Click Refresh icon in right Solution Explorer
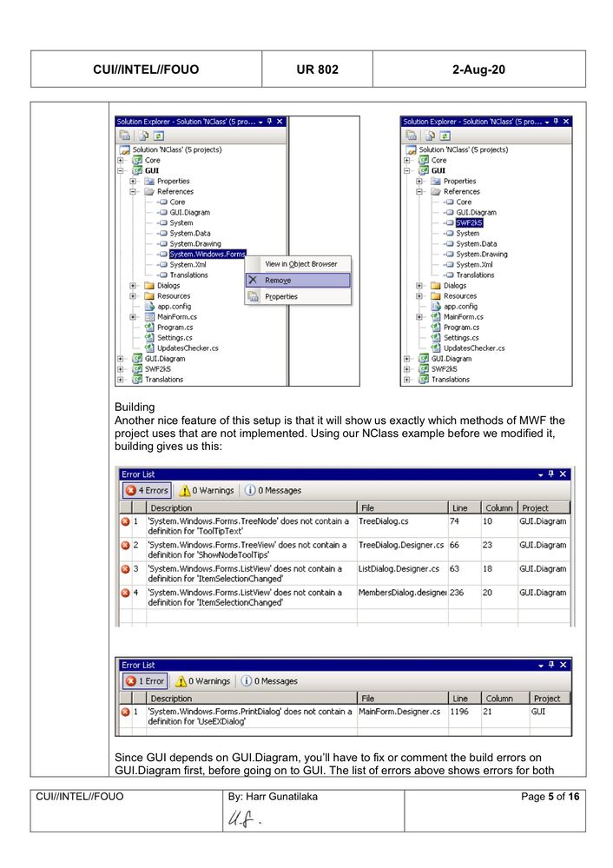Viewport: 613px width, 868px height. (x=445, y=135)
